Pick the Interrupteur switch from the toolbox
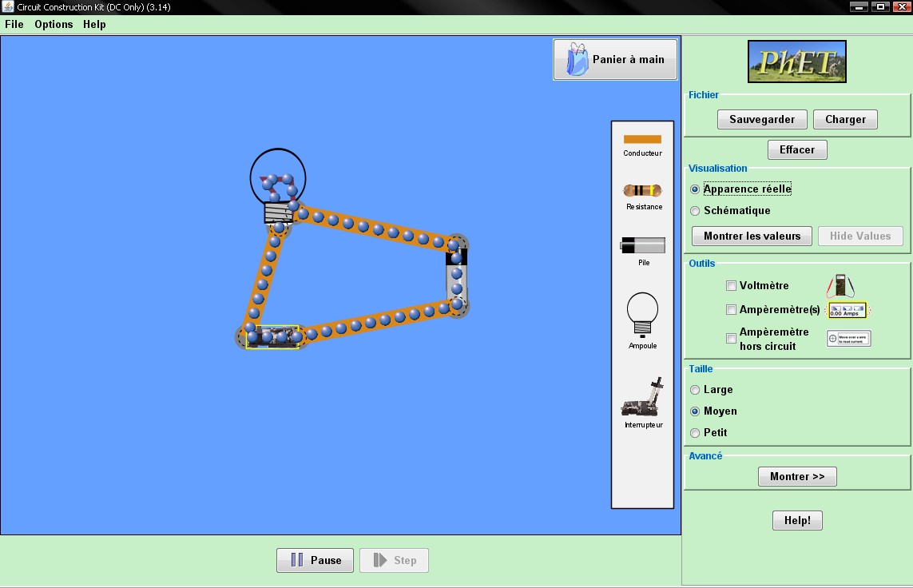 642,397
